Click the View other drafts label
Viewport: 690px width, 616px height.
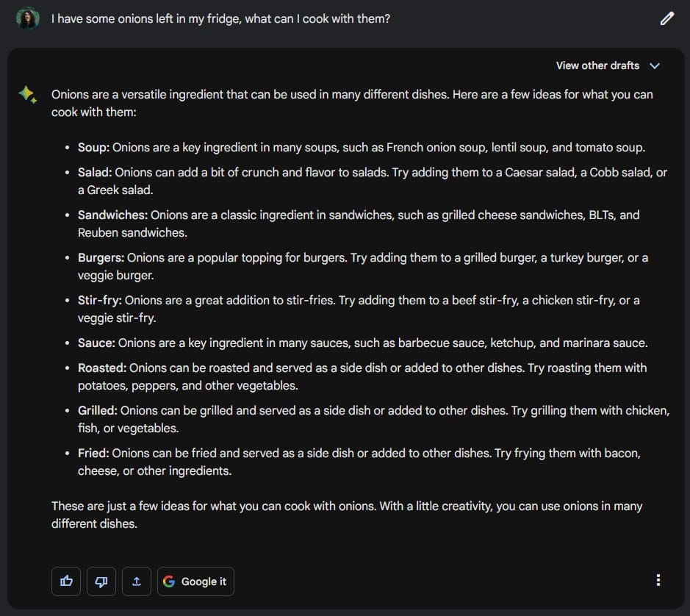[597, 65]
